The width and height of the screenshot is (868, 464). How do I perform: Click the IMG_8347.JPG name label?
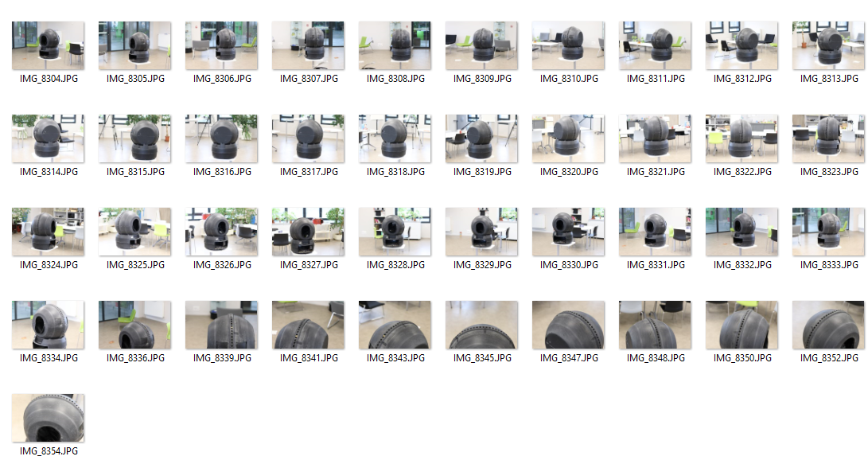569,357
